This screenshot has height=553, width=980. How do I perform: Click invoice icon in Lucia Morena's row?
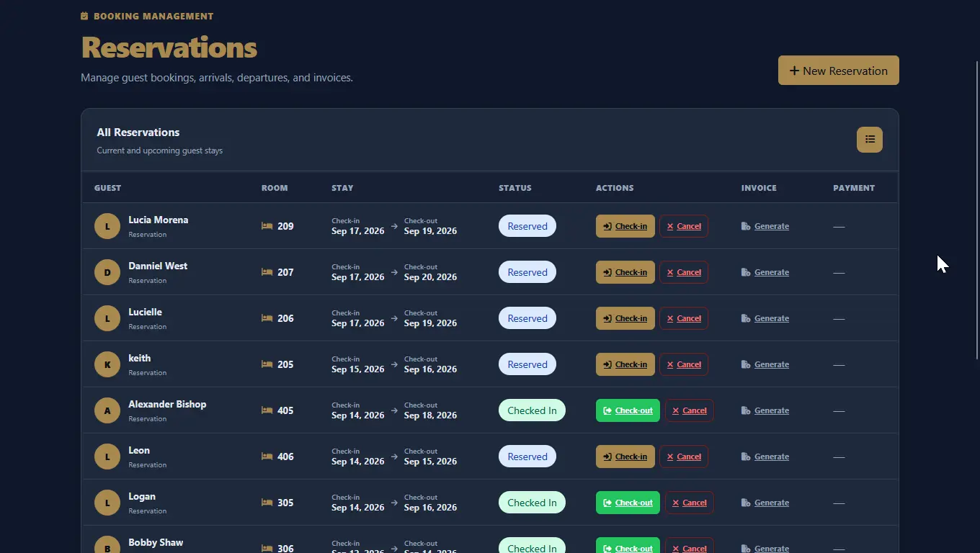pyautogui.click(x=746, y=226)
